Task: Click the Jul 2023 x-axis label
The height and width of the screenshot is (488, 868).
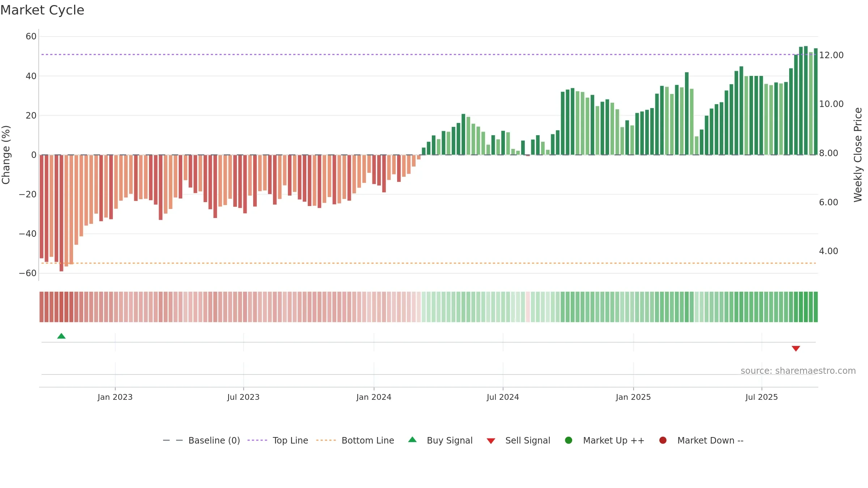Action: point(243,397)
